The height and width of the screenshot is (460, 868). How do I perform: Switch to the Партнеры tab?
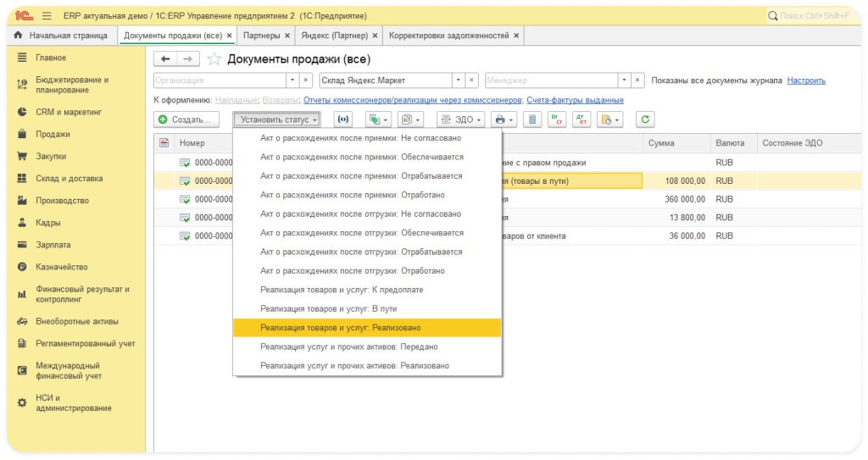[261, 36]
